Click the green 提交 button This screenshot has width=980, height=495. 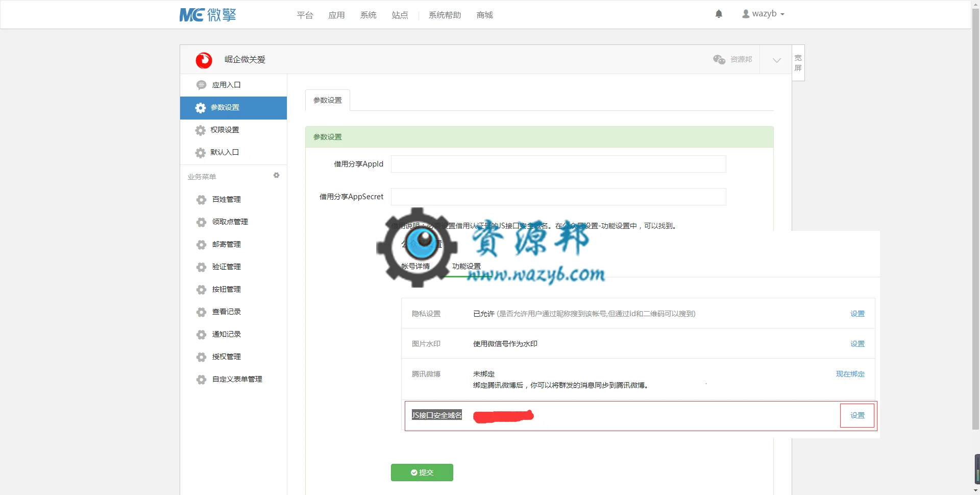click(422, 473)
